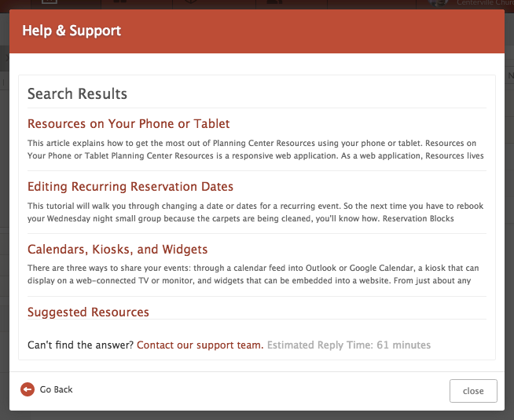Image resolution: width=514 pixels, height=420 pixels.
Task: Close the Help & Support dialog
Action: click(473, 391)
